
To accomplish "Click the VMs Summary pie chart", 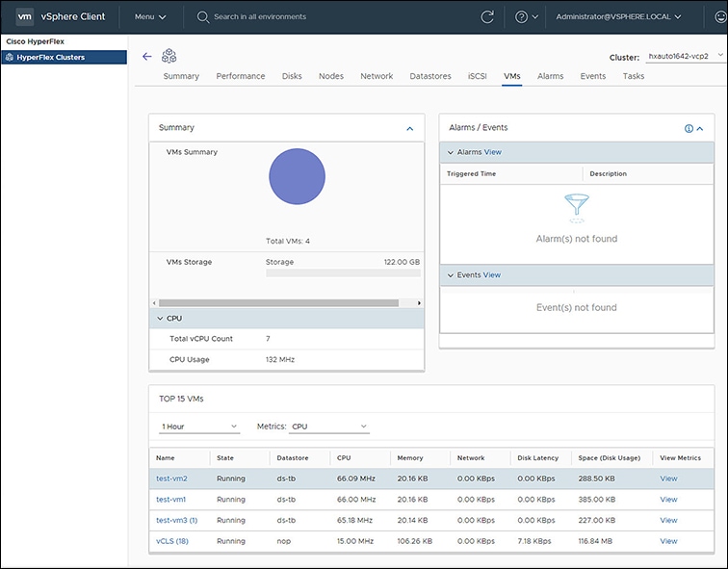I will [298, 176].
